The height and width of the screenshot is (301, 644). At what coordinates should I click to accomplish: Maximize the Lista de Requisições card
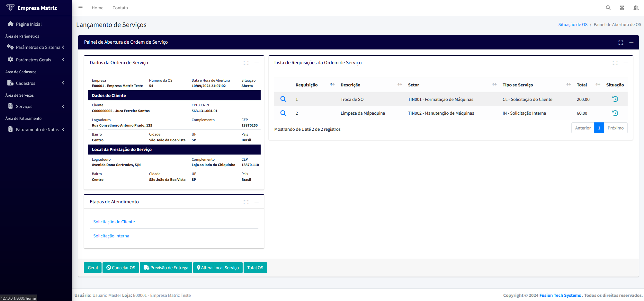coord(615,63)
